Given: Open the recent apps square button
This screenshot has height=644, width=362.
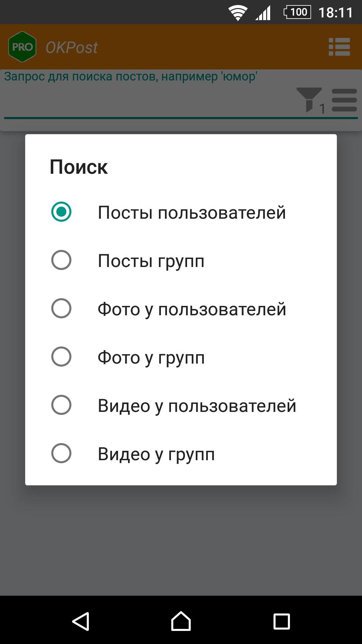Looking at the screenshot, I should click(282, 622).
